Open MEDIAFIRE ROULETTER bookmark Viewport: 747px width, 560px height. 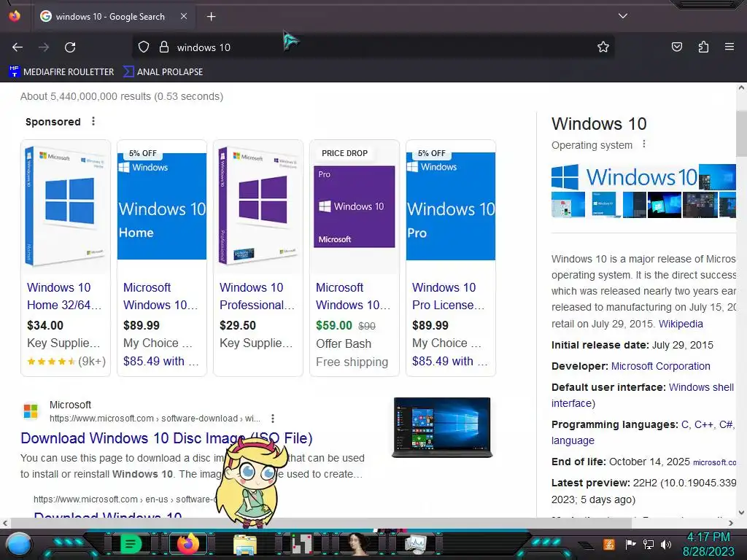[x=61, y=72]
